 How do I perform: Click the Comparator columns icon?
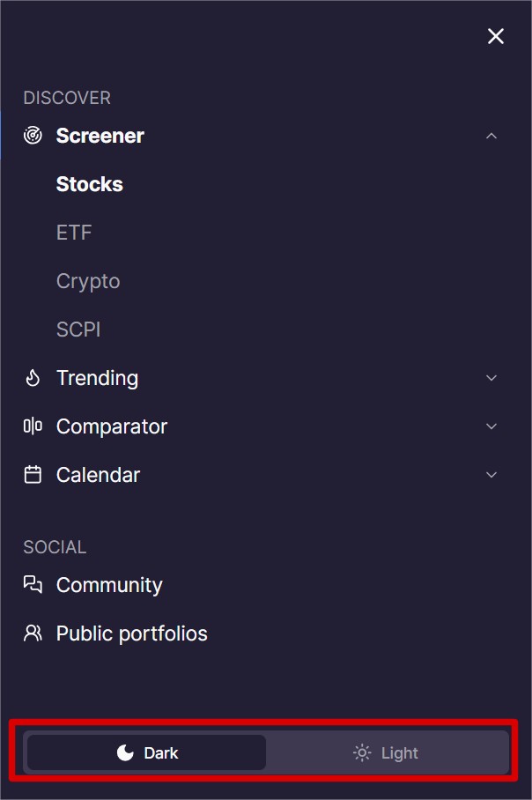[x=33, y=426]
